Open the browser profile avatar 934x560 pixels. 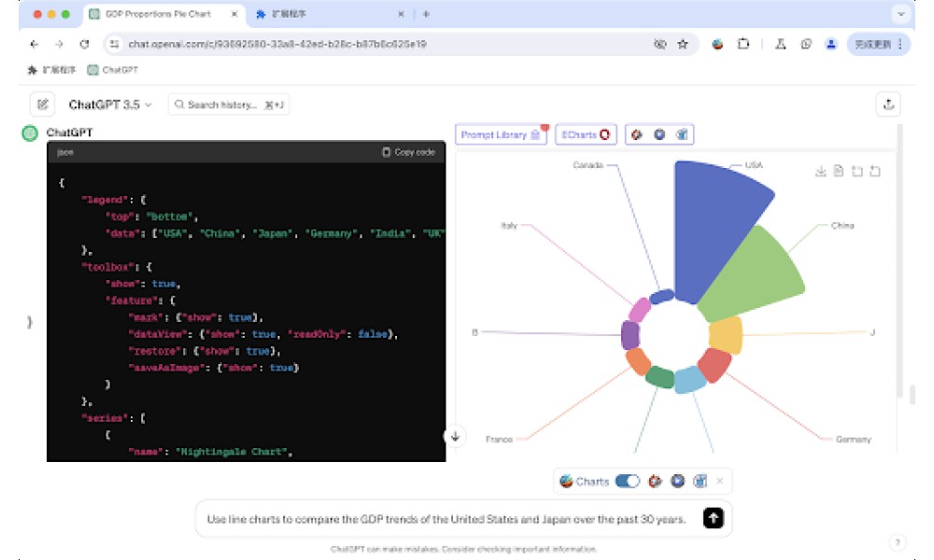(x=831, y=44)
